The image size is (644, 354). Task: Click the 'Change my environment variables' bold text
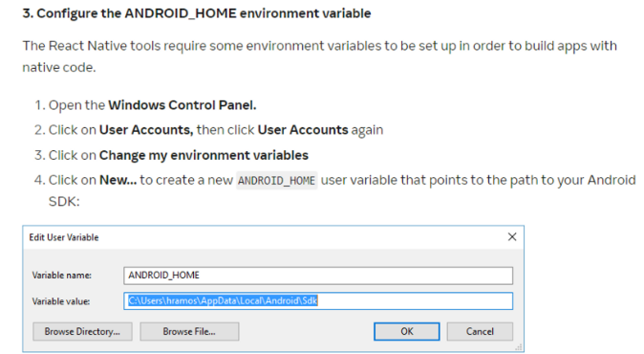[x=204, y=155]
